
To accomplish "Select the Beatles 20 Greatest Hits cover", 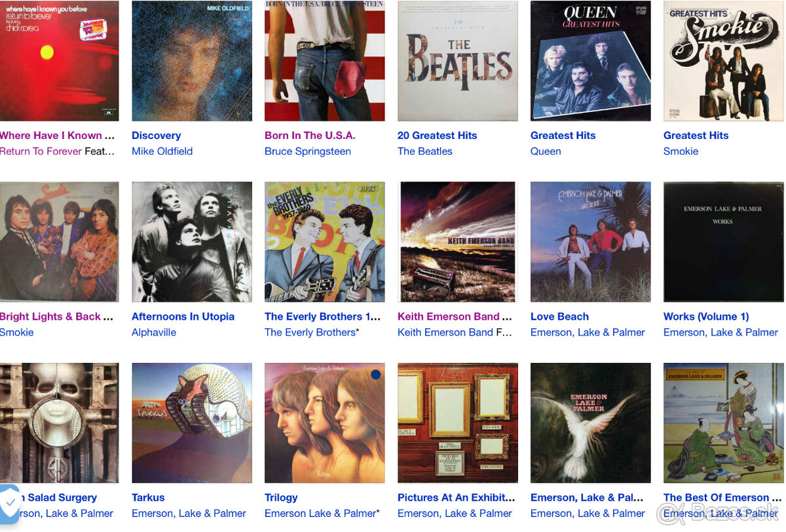I will tap(458, 61).
